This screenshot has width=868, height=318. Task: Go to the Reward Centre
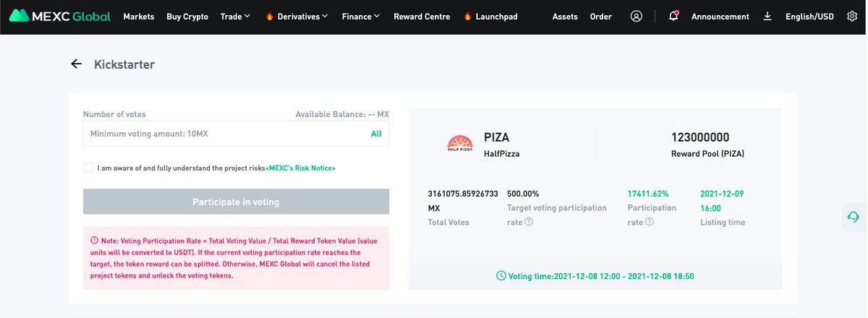point(422,16)
